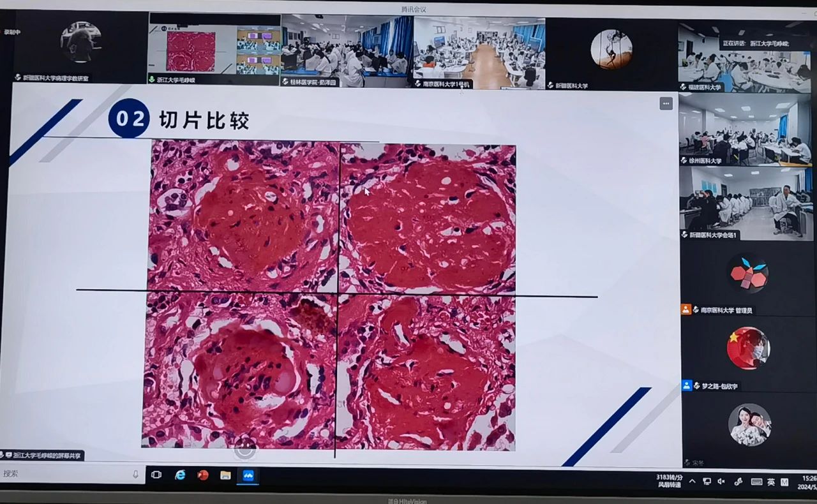This screenshot has height=504, width=817.
Task: Click the network icon in system tray
Action: pyautogui.click(x=707, y=482)
